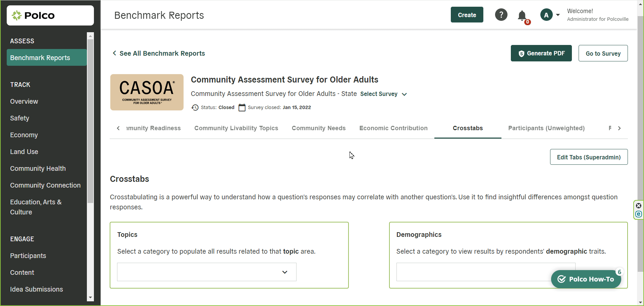Open the Polco How-To checklist
Image resolution: width=644 pixels, height=306 pixels.
click(586, 279)
